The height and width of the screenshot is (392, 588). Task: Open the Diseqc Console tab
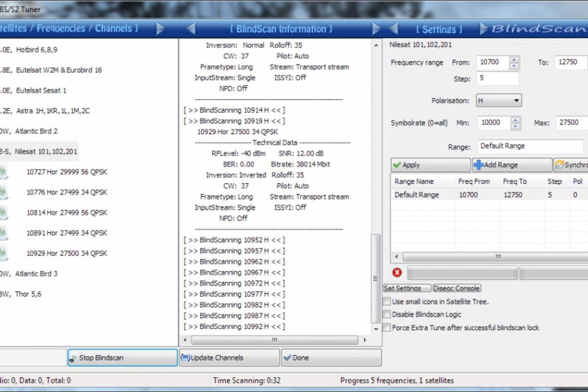pyautogui.click(x=457, y=288)
